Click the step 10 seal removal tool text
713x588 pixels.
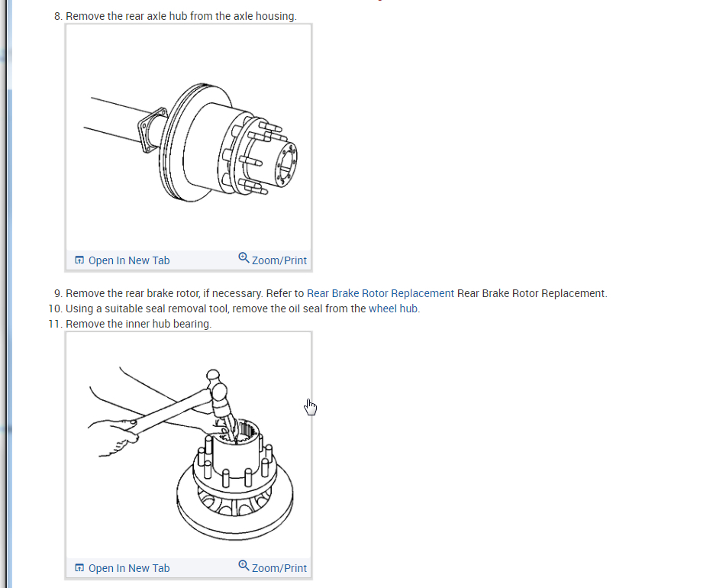tap(243, 309)
